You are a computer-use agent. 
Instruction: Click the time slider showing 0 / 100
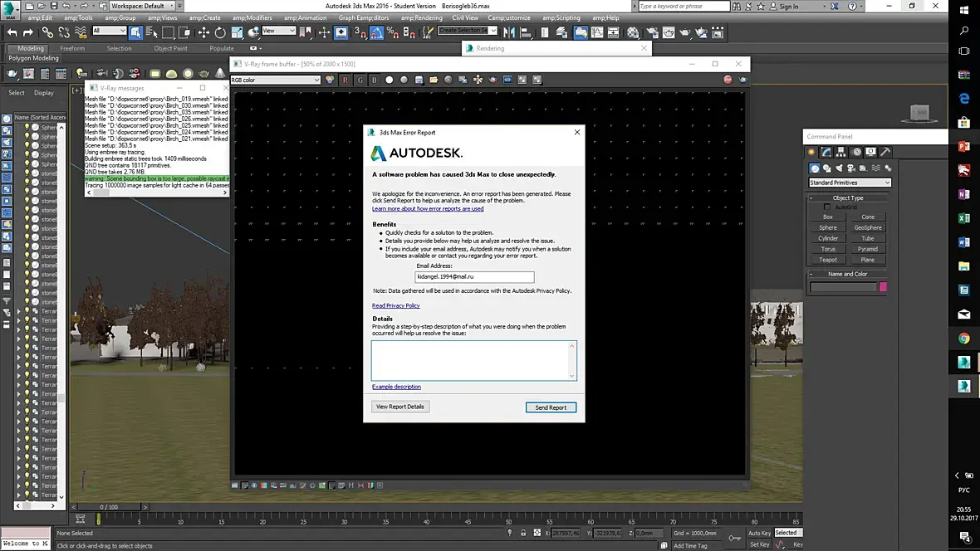(109, 507)
